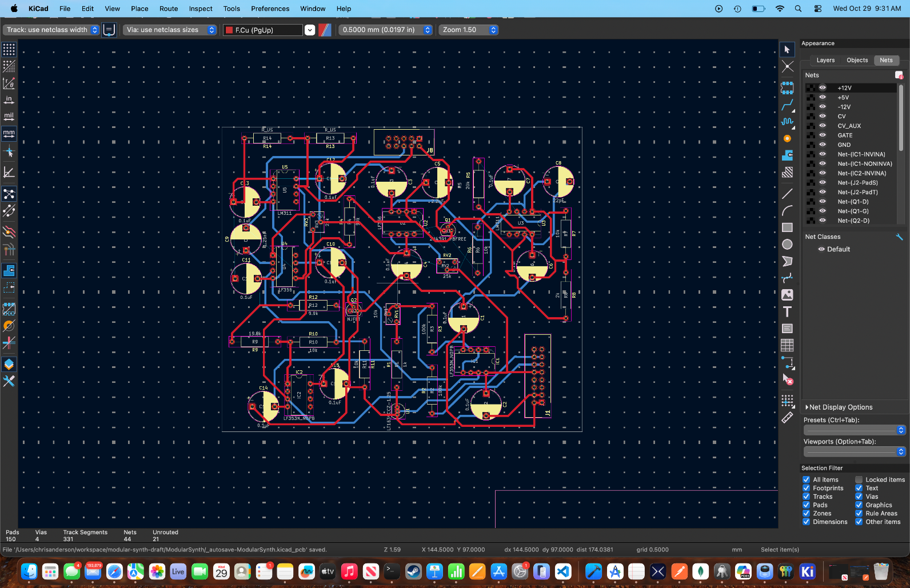The width and height of the screenshot is (910, 588).
Task: Choose the Add Text tool
Action: point(787,312)
